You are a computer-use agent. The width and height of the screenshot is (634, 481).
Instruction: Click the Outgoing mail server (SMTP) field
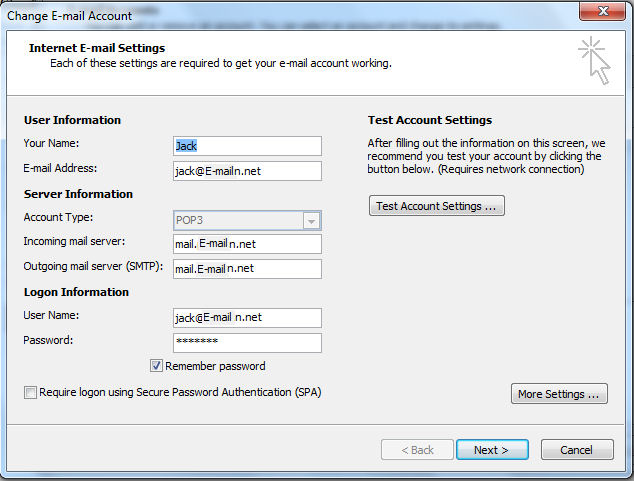coord(247,269)
